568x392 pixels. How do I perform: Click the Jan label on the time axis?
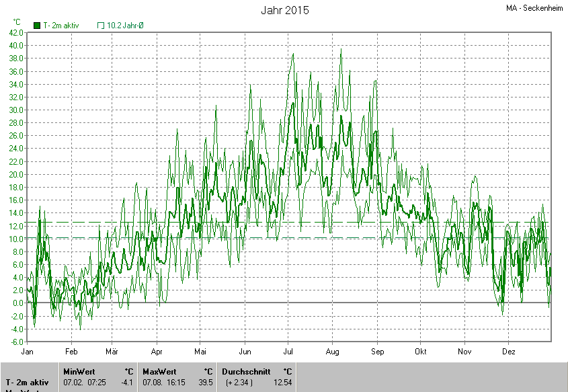coord(28,352)
